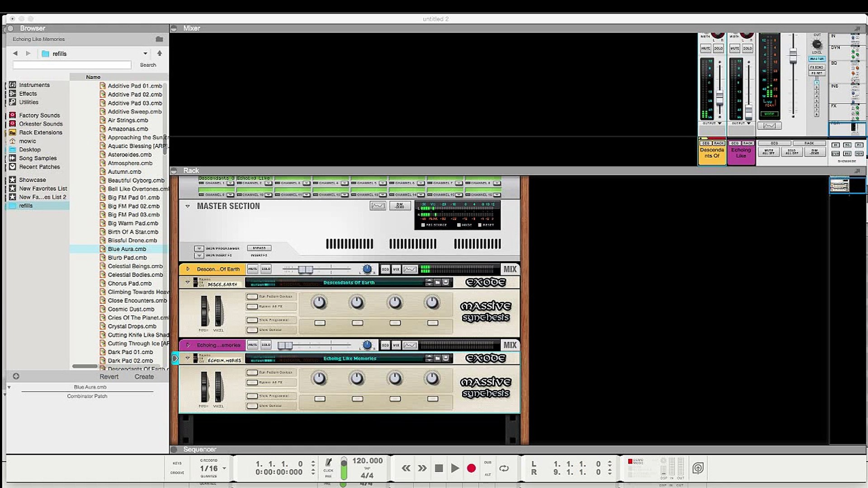This screenshot has width=868, height=488.
Task: Toggle Run Pattern Devices on Descendants combinator
Action: [x=252, y=296]
